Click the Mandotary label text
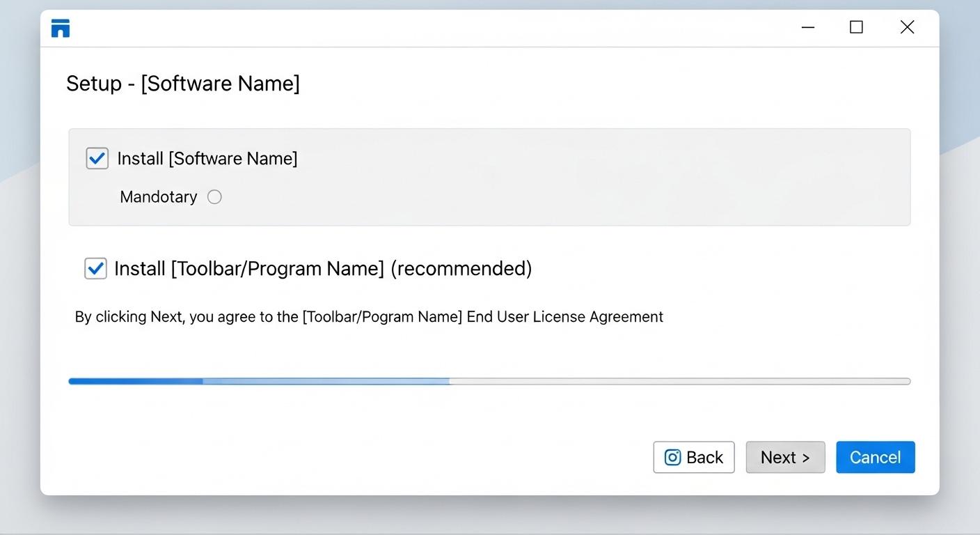 (158, 197)
